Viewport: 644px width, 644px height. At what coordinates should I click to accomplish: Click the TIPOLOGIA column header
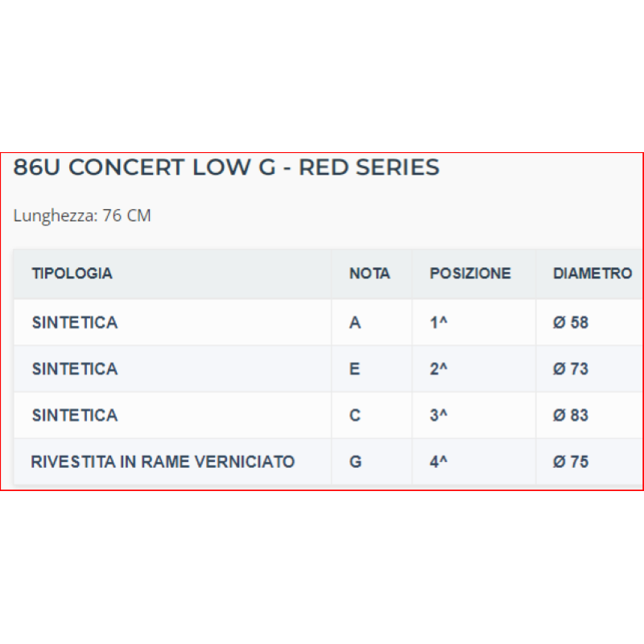click(x=72, y=274)
